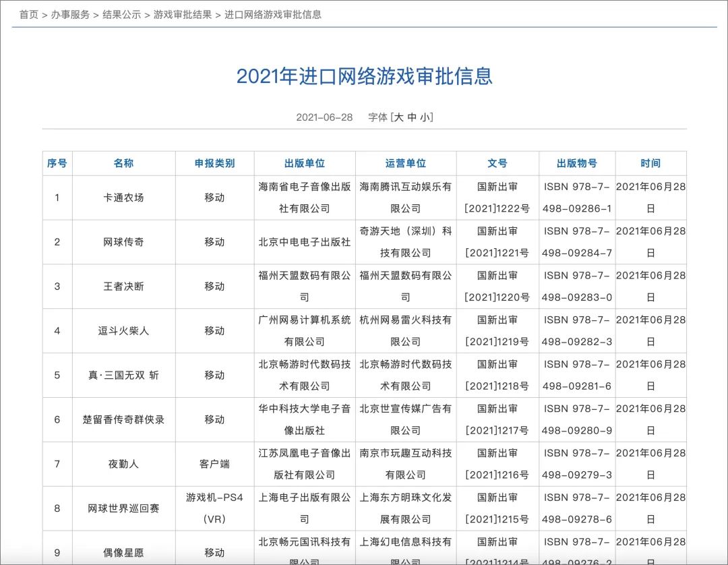Click the 文号 column header
This screenshot has height=565, width=728.
[x=497, y=163]
